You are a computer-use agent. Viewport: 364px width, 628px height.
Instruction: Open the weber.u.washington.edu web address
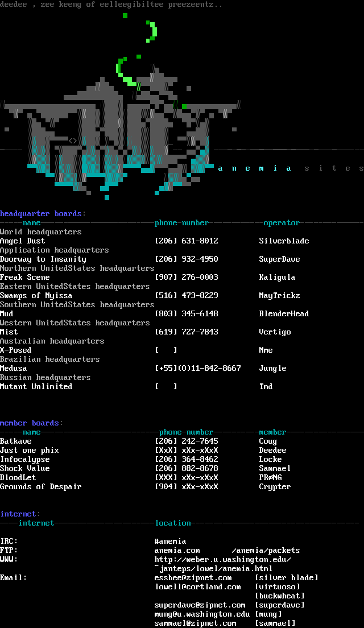[222, 560]
